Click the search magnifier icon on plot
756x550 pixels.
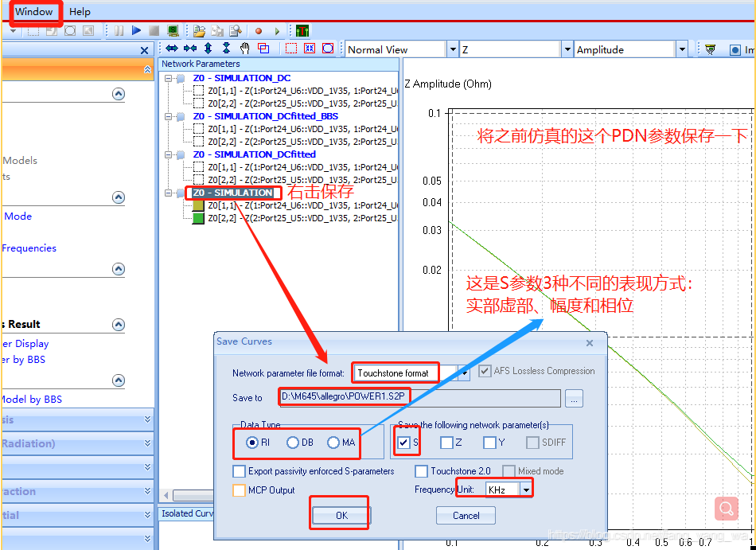(727, 508)
